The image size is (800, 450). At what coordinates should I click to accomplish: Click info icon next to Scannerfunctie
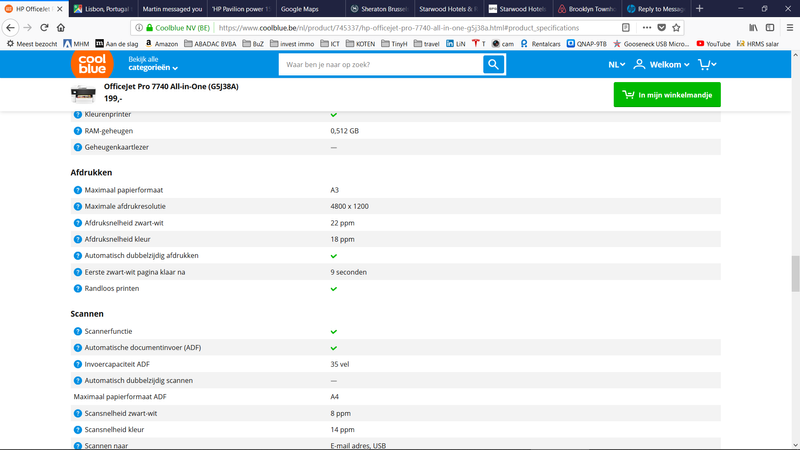point(78,331)
